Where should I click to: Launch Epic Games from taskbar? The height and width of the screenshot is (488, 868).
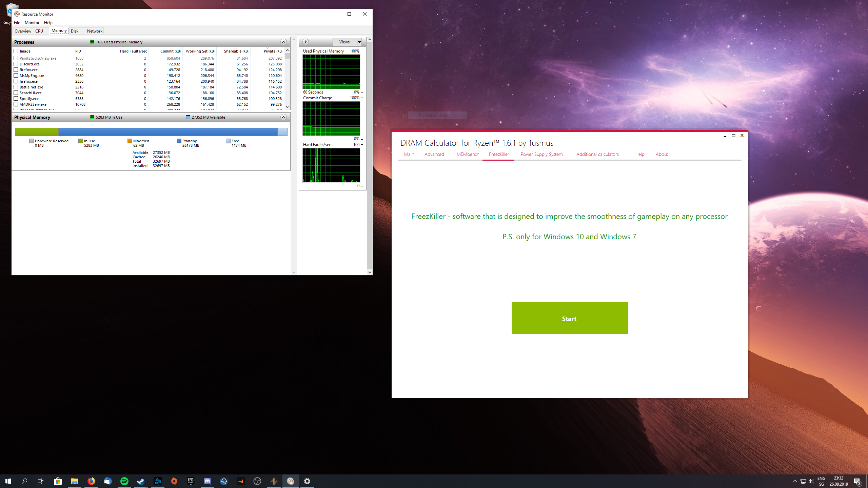coord(191,481)
